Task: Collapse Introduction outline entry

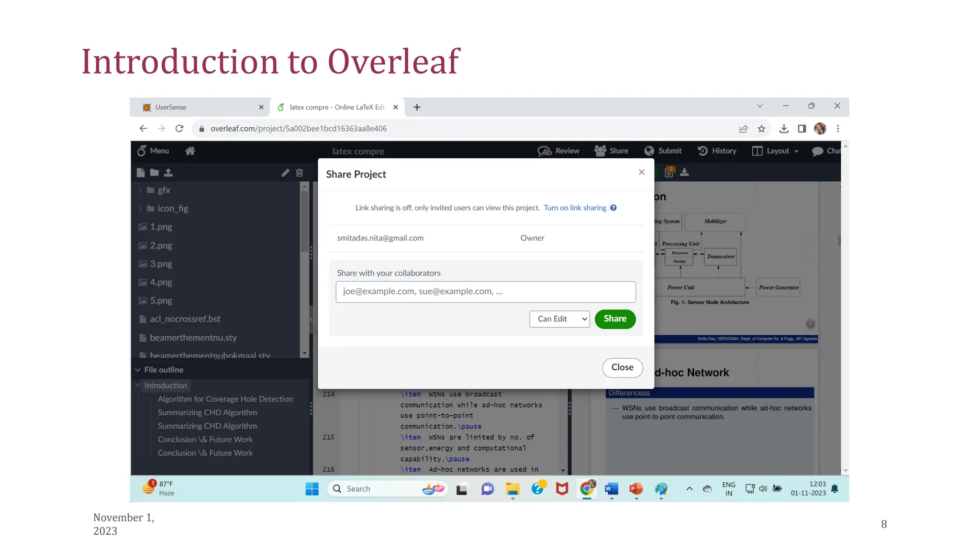Action: click(x=138, y=386)
